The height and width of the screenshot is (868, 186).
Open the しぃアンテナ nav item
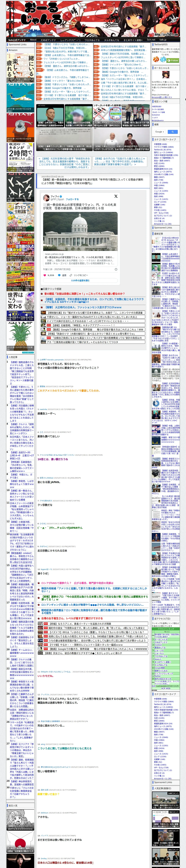[70, 40]
